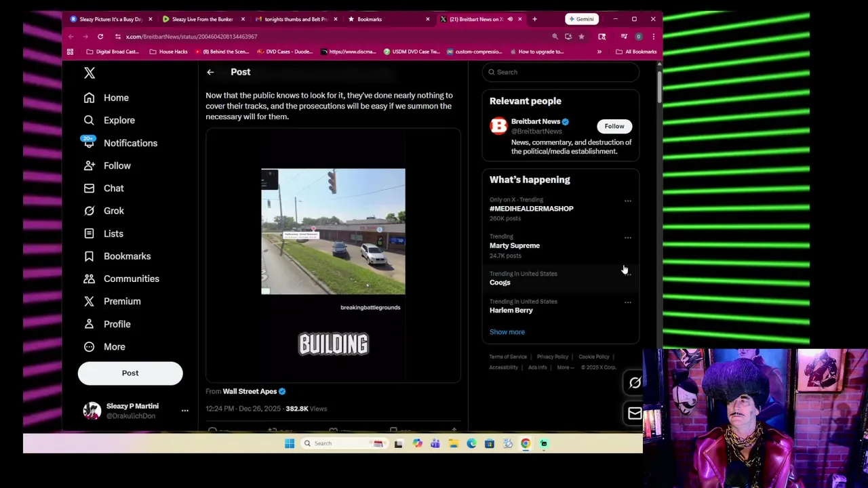This screenshot has width=868, height=488.
Task: Open the Chrome three-dot menu
Action: click(x=653, y=37)
